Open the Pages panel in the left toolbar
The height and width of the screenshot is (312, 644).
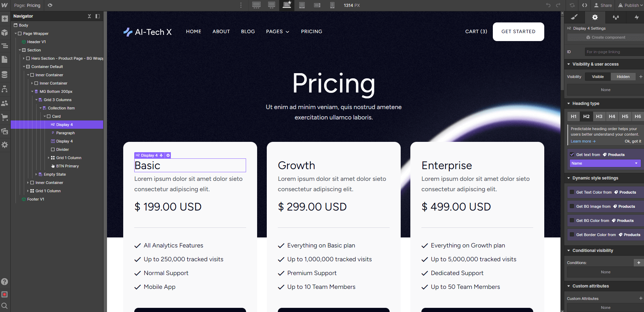tap(5, 60)
